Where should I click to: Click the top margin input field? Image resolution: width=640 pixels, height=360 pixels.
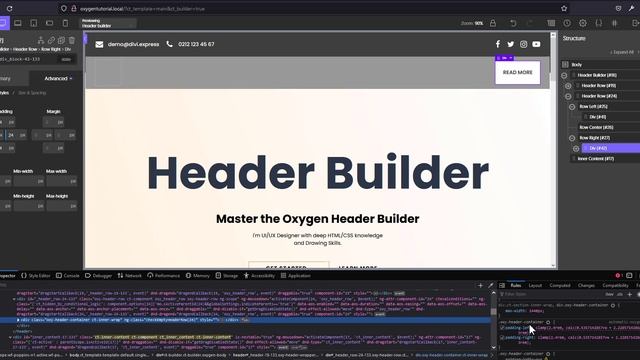53,122
